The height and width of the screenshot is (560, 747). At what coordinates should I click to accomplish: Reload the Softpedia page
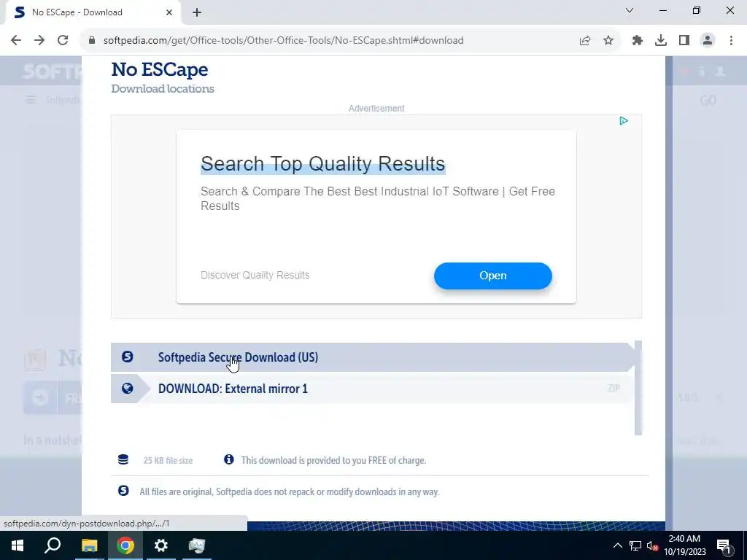[63, 41]
